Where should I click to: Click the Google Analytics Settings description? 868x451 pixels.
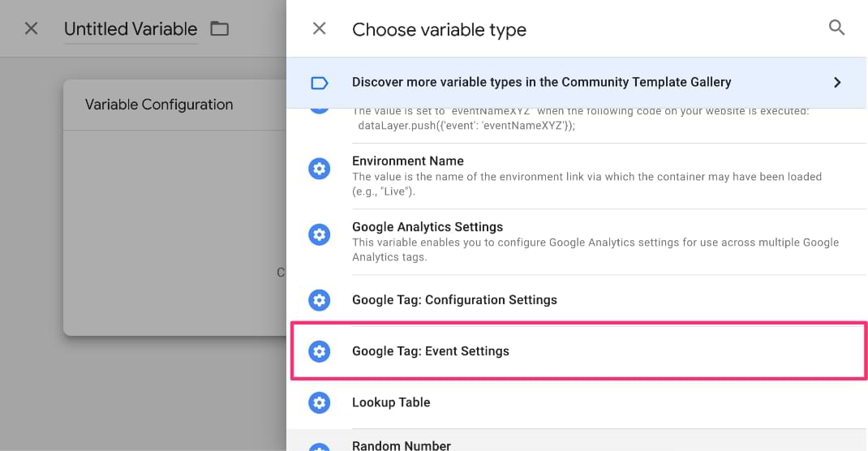pyautogui.click(x=595, y=250)
